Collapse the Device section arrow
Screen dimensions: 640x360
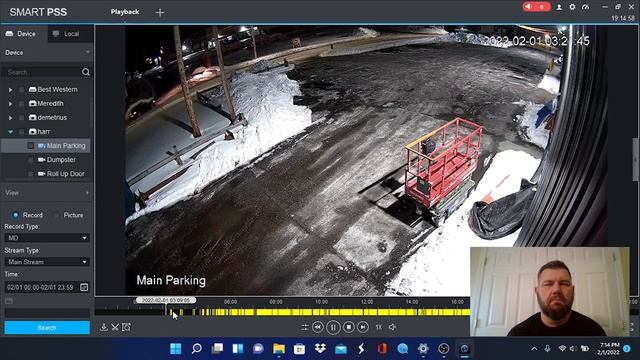(x=87, y=52)
